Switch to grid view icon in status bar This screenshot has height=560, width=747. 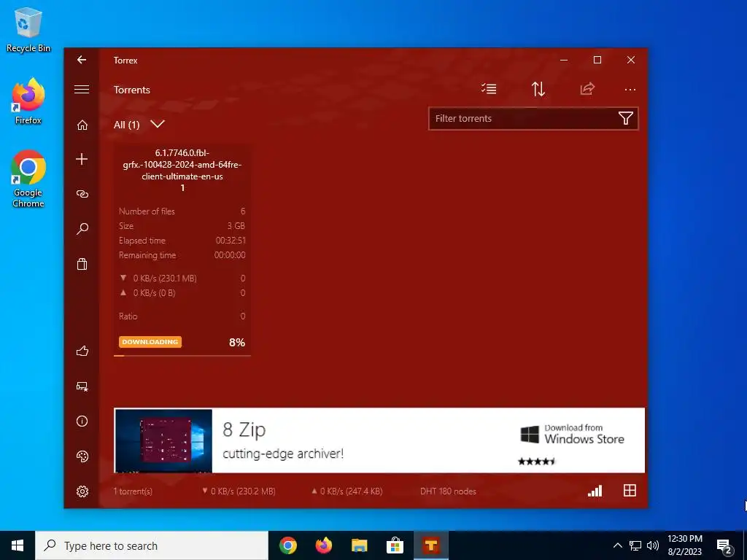[630, 491]
